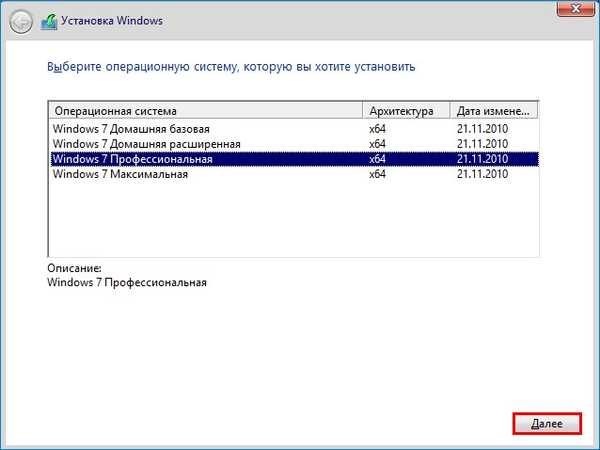600x450 pixels.
Task: Click x64 cell in Домашняя базовая row
Action: pos(377,129)
